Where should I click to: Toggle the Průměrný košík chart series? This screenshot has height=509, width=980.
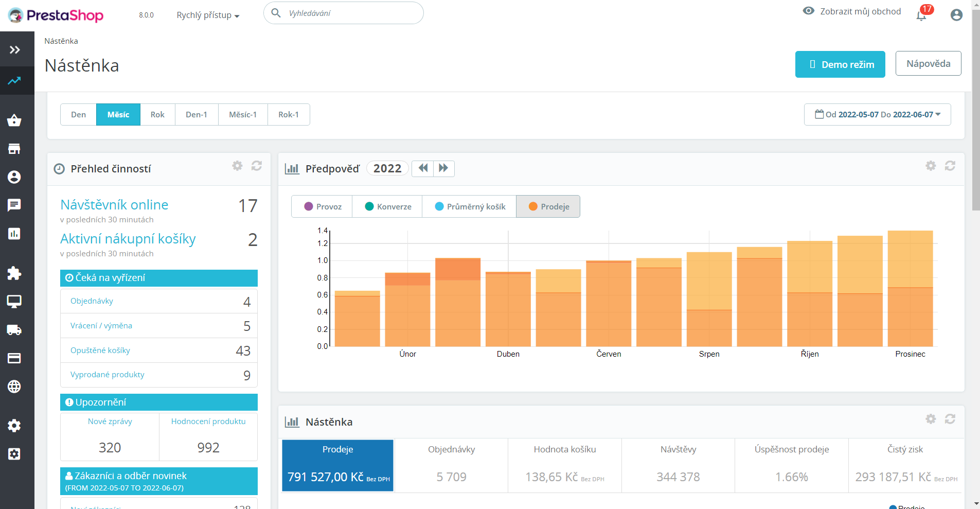(x=469, y=206)
